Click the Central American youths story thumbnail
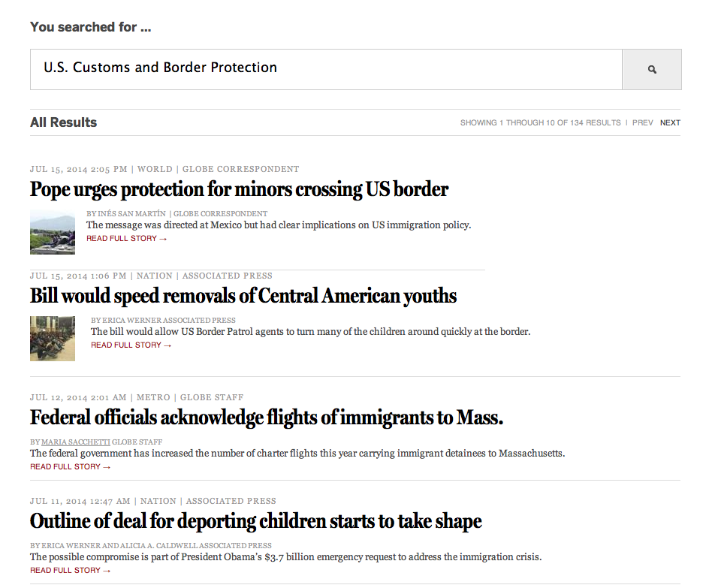The height and width of the screenshot is (588, 712). coord(53,339)
